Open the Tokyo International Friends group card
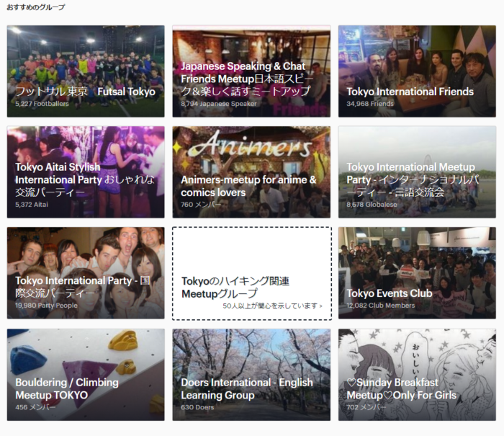The width and height of the screenshot is (504, 436). pos(417,71)
